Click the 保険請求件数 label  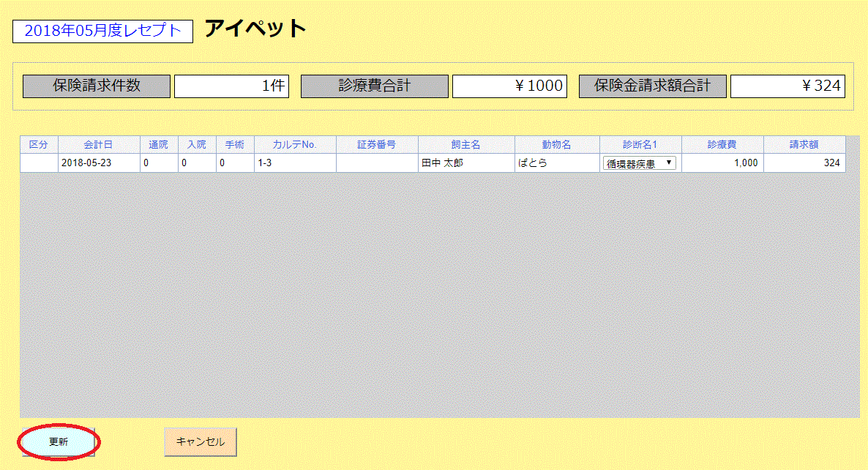coord(97,86)
